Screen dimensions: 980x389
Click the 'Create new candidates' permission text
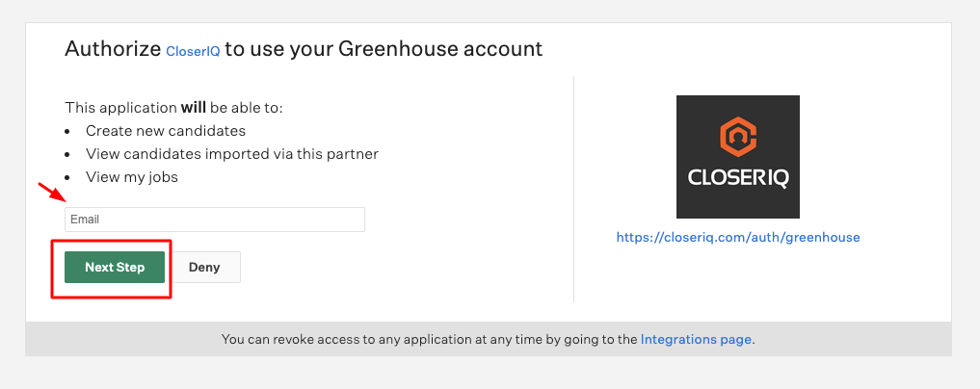(166, 131)
